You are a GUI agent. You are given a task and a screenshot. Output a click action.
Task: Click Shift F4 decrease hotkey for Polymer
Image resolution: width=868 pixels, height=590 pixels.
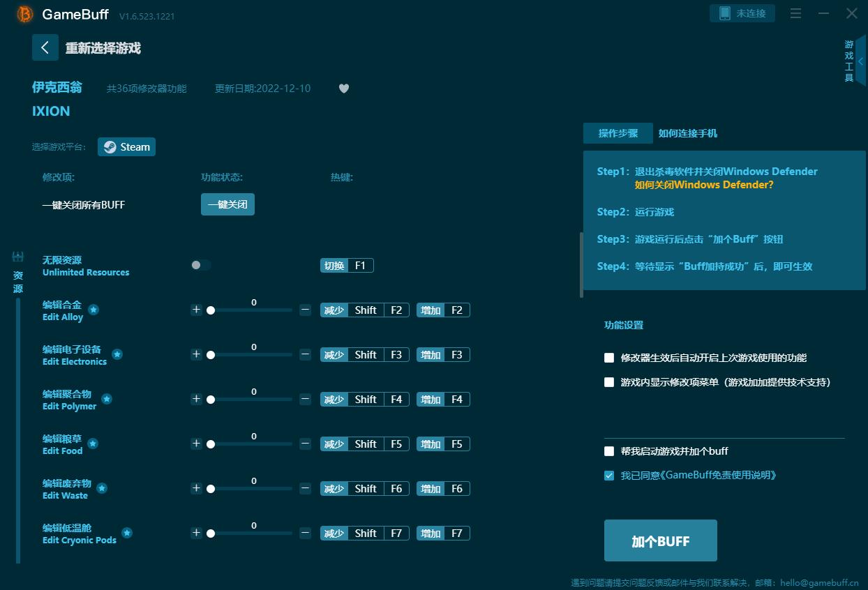[365, 399]
